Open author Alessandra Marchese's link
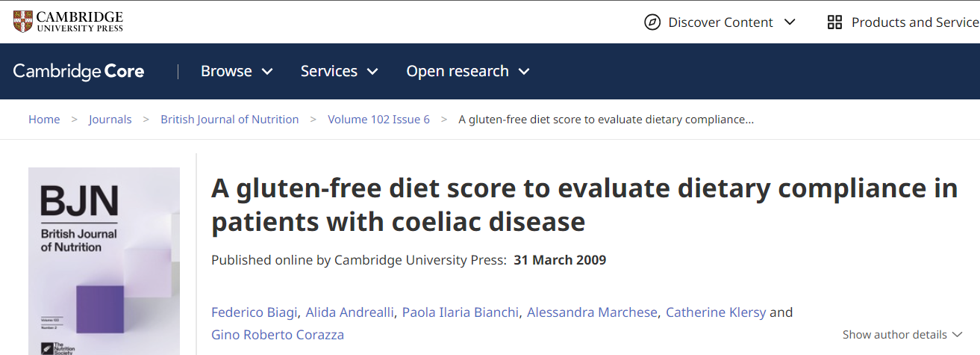The height and width of the screenshot is (355, 980). (x=592, y=312)
